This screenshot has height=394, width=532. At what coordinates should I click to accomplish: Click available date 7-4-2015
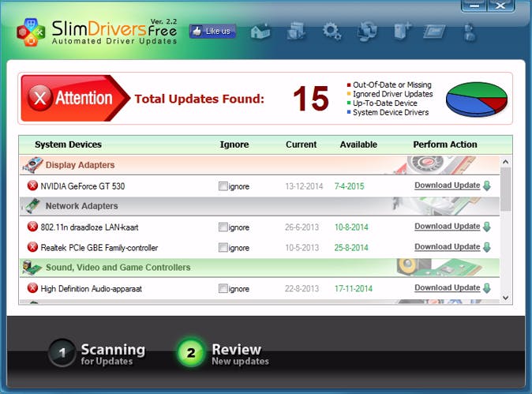[x=349, y=186]
